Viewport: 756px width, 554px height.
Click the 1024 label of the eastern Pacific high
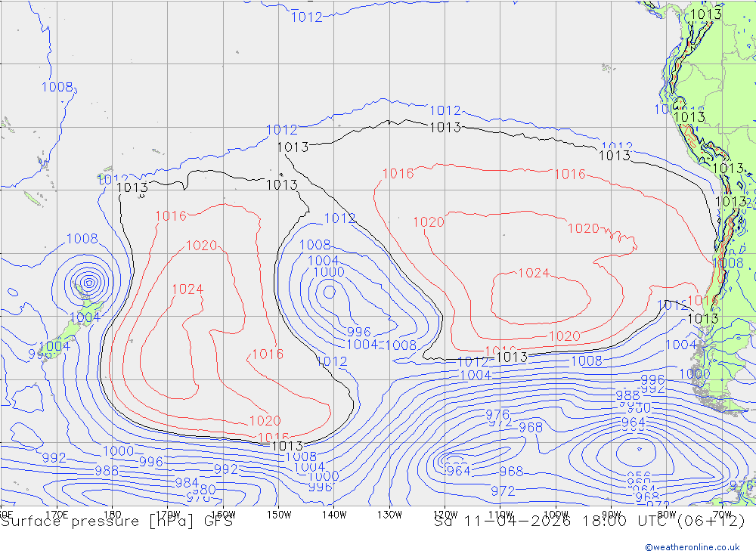click(x=534, y=273)
